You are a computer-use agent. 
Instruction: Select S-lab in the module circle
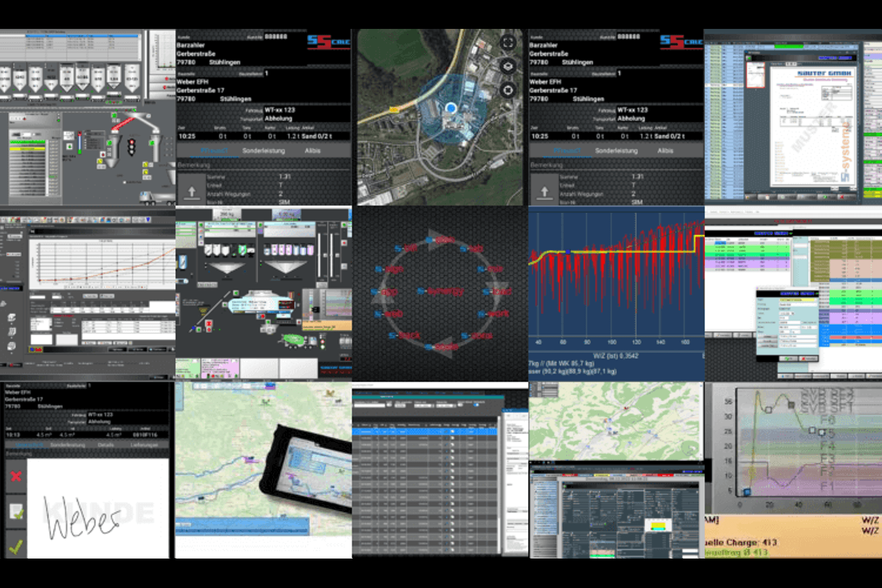click(472, 248)
